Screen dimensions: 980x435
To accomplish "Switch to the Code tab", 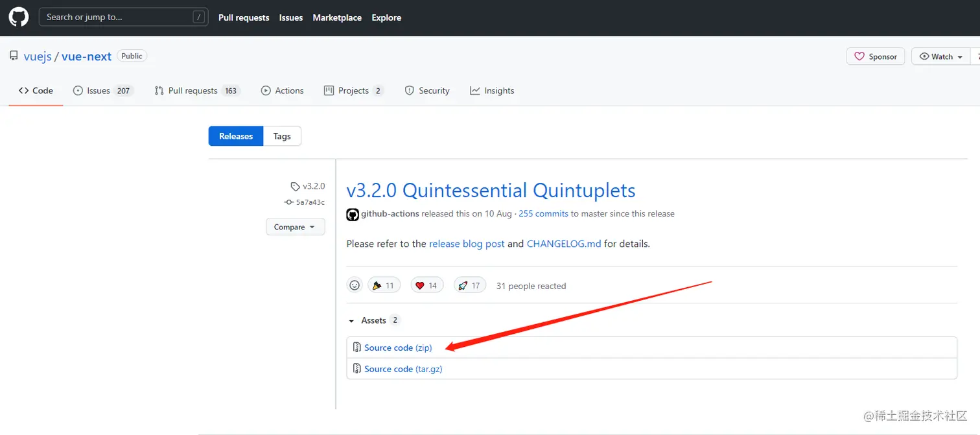I will pyautogui.click(x=36, y=91).
